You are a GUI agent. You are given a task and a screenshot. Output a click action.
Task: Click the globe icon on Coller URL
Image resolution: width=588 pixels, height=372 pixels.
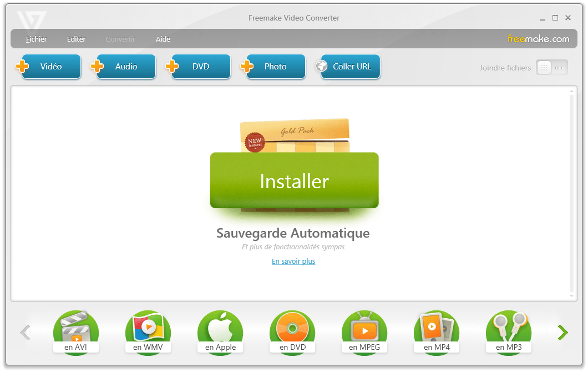[x=321, y=66]
